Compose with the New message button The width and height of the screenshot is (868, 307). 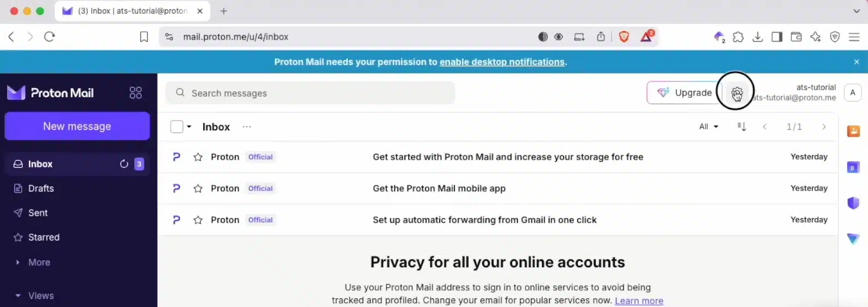click(77, 126)
